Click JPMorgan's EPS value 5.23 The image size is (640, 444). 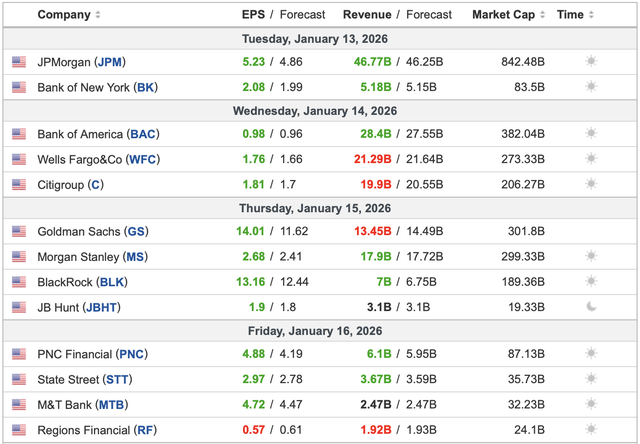tap(253, 62)
